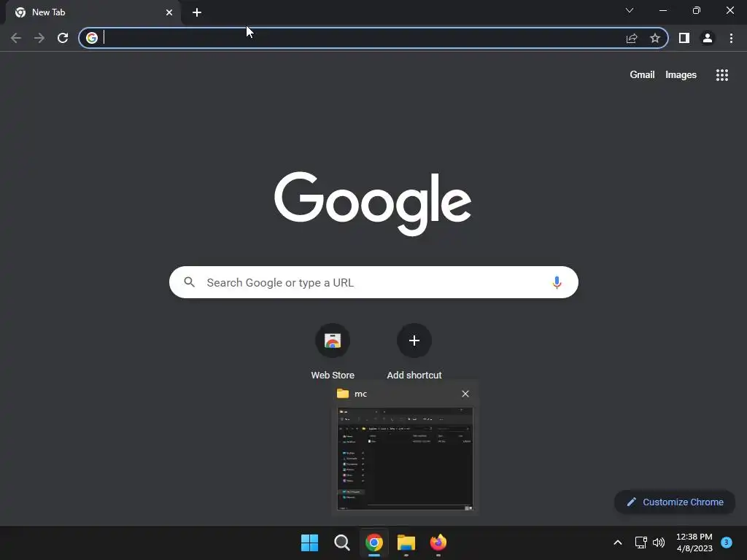Open the Chrome profile menu

click(x=708, y=38)
